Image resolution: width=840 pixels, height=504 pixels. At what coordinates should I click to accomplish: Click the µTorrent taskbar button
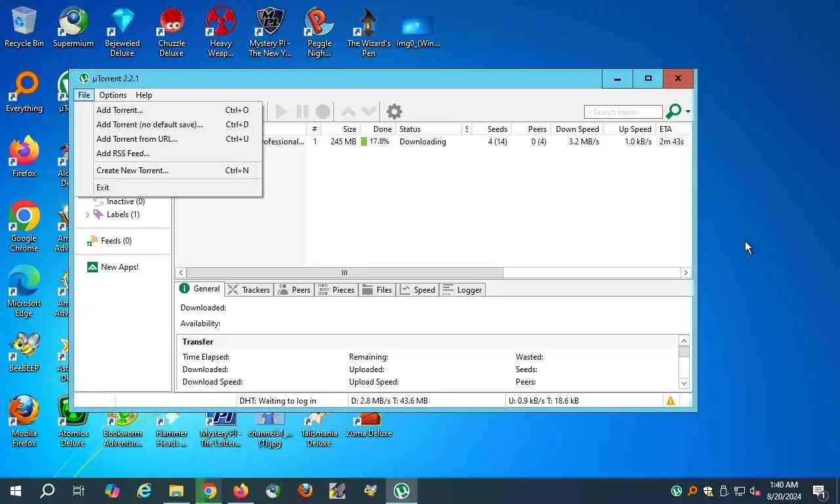402,491
